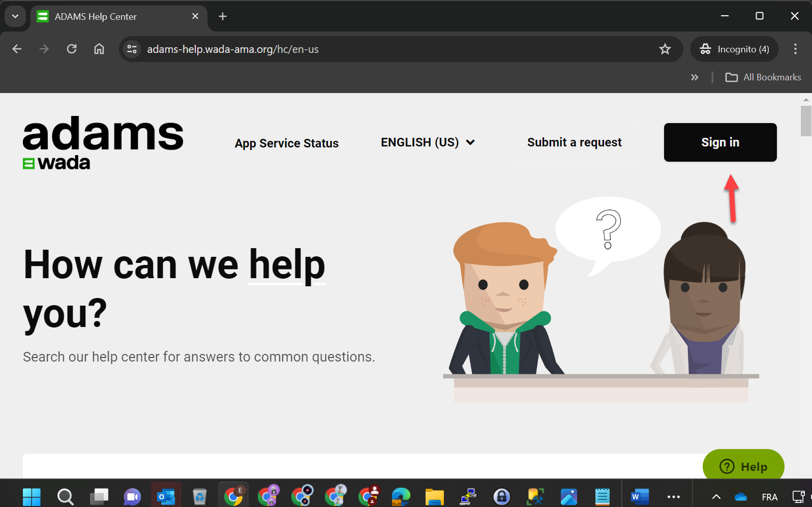Open the Chrome three-dot menu

tap(795, 49)
